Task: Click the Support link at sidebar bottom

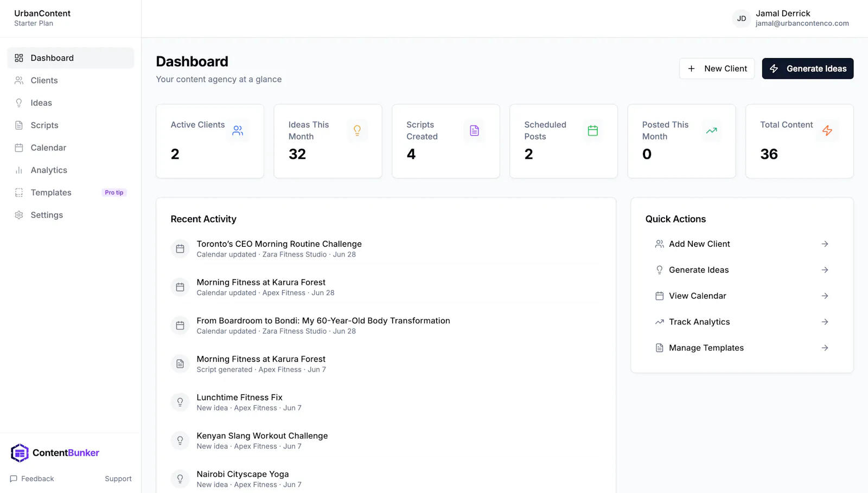Action: click(x=118, y=479)
